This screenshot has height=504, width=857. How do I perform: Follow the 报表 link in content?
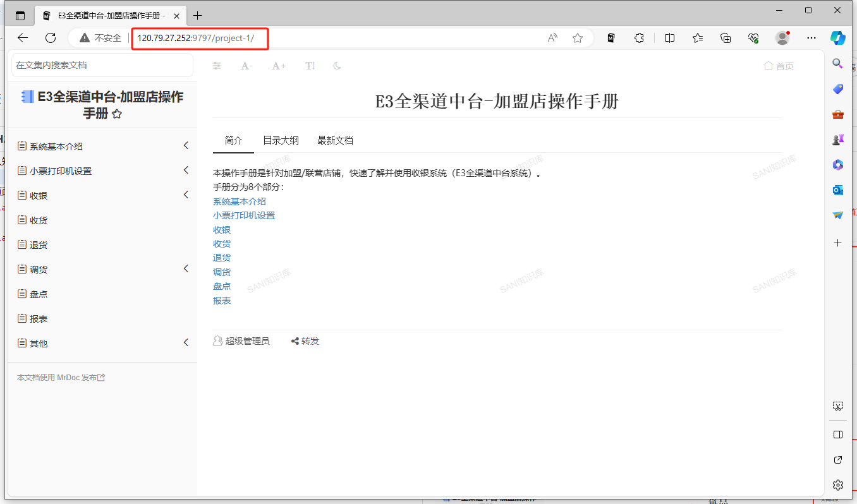[x=222, y=301]
